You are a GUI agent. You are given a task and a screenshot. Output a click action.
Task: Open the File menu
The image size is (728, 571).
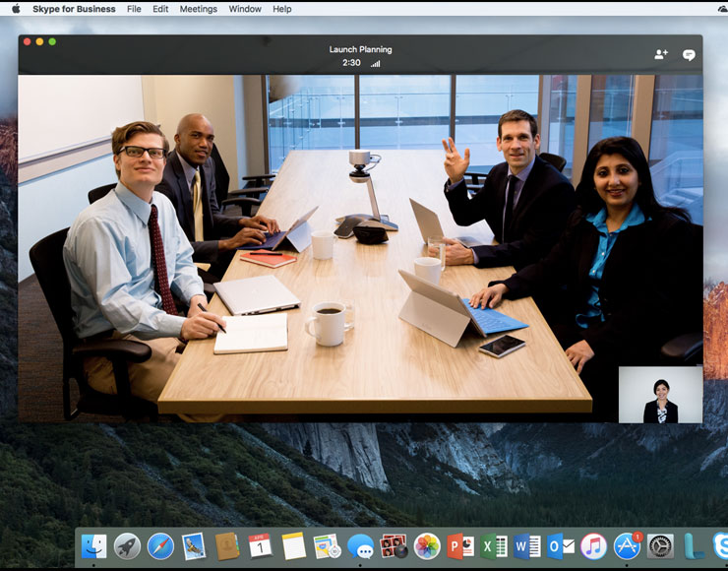pyautogui.click(x=134, y=9)
